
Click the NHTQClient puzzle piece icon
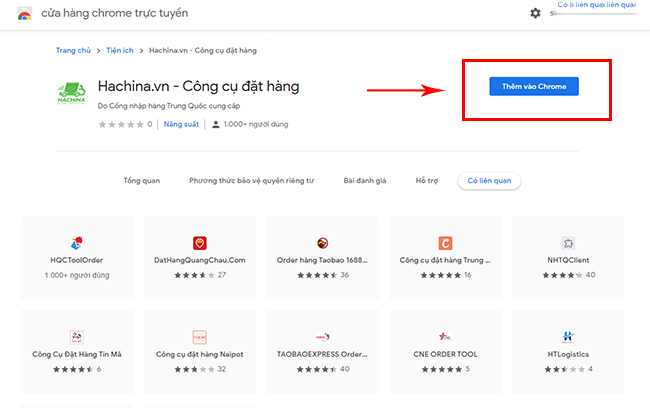[568, 243]
